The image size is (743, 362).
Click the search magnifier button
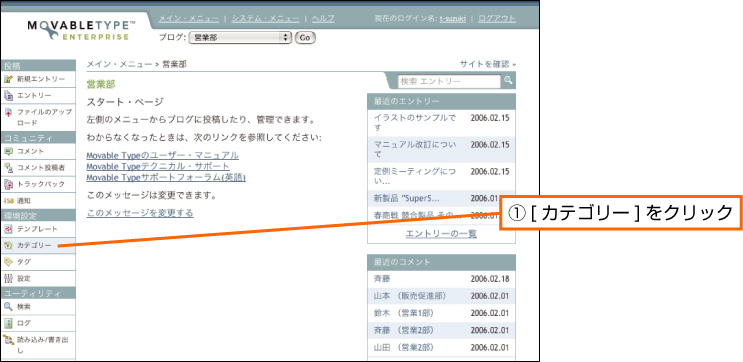508,81
